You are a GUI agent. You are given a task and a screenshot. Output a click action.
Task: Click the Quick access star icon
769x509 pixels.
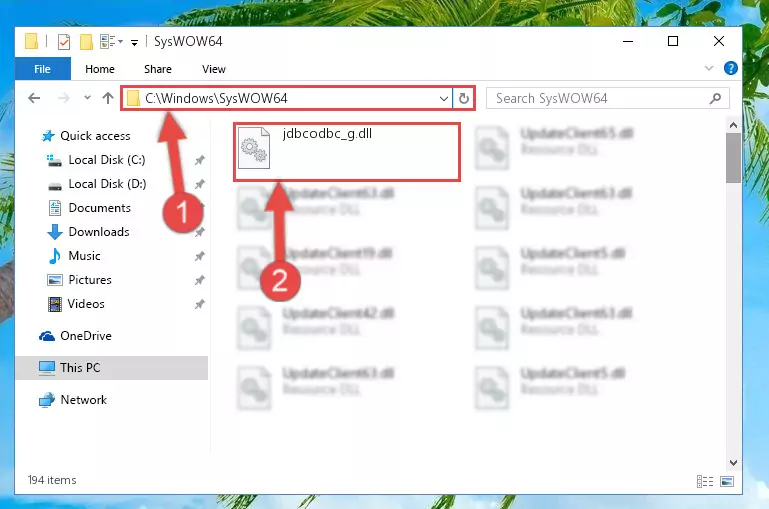(x=48, y=136)
